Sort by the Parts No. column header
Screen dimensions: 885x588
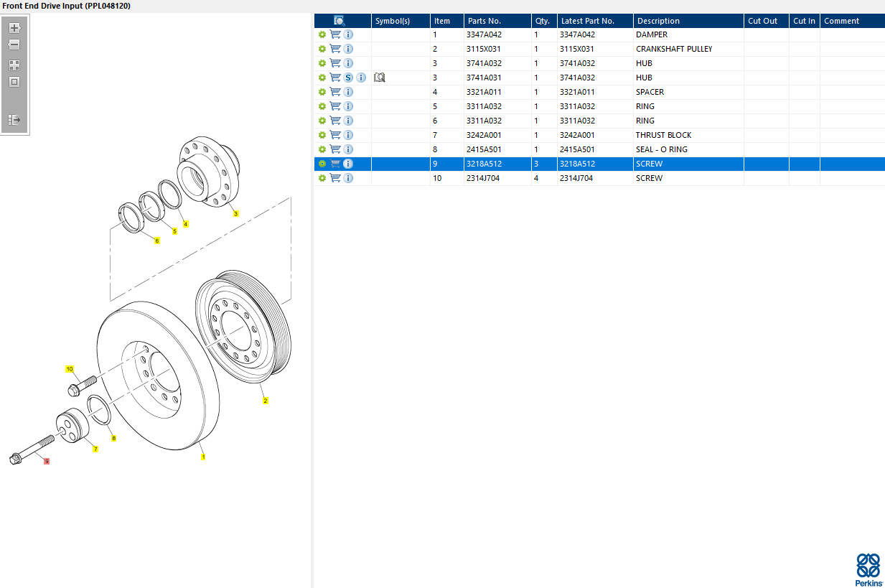497,21
